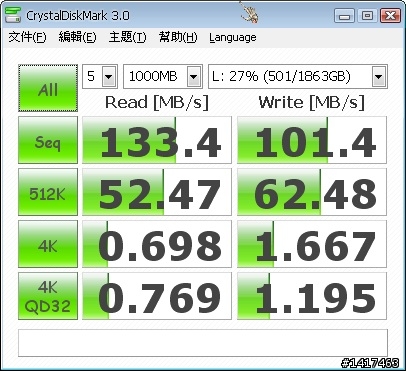This screenshot has width=406, height=371.
Task: Expand the 1000MB test size dropdown
Action: [194, 77]
